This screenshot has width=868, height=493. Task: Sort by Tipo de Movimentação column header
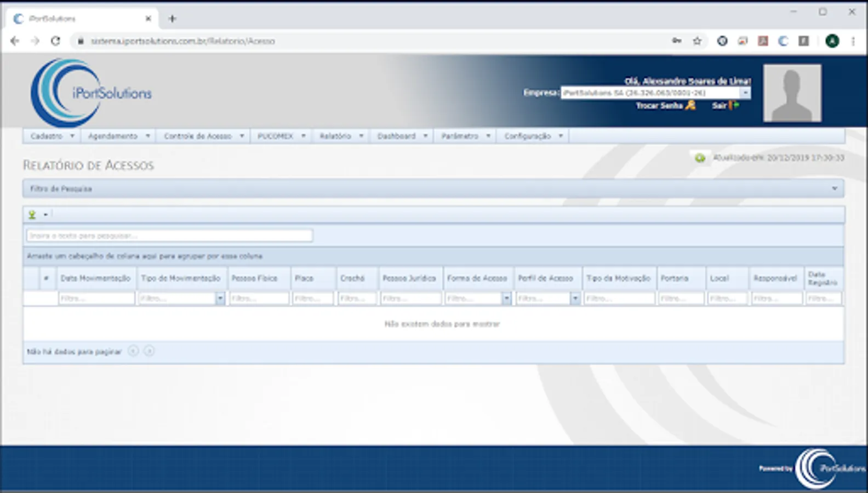click(181, 278)
